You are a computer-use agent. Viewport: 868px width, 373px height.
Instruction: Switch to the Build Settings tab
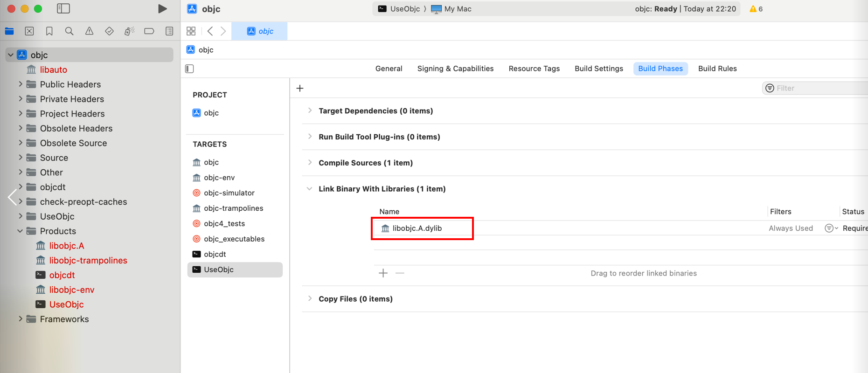click(x=598, y=69)
